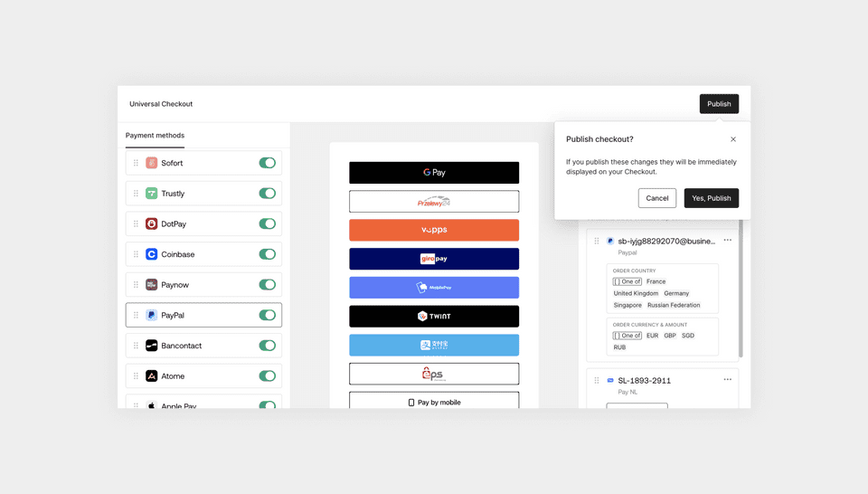Click the Bancontact logo icon
Viewport: 868px width, 494px height.
click(151, 346)
